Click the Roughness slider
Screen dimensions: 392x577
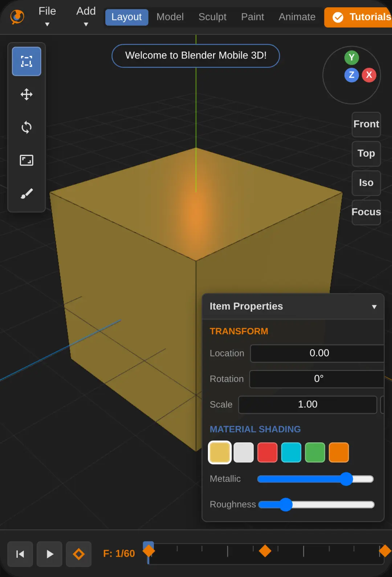coord(316,505)
